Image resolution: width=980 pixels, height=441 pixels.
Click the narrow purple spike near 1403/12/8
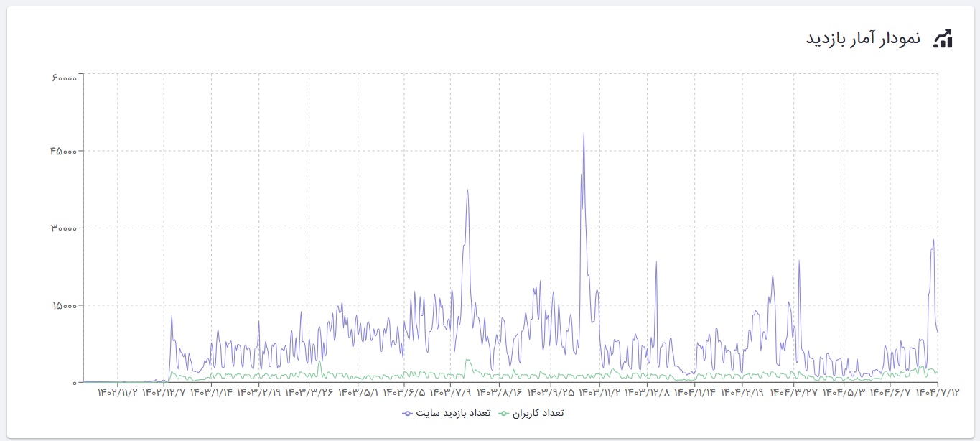pyautogui.click(x=655, y=262)
